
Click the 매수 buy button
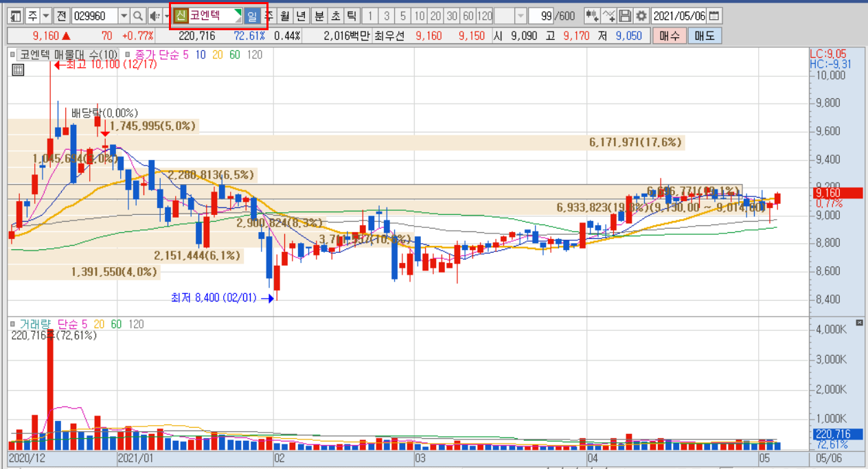tap(670, 36)
